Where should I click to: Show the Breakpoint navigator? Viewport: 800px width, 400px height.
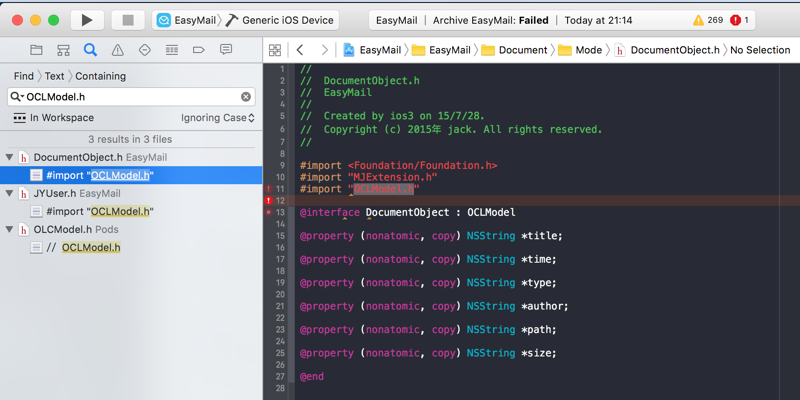coord(199,49)
